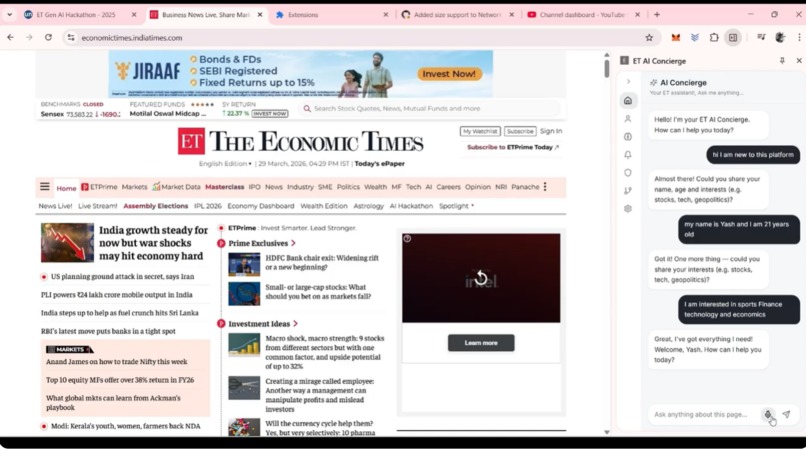Pin the ET AI Concierge side panel
Image resolution: width=806 pixels, height=457 pixels.
pos(782,61)
